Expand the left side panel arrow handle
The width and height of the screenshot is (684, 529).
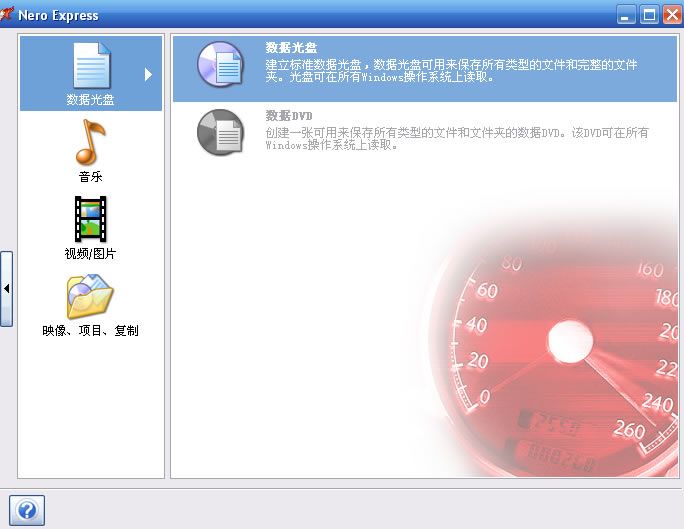point(7,288)
